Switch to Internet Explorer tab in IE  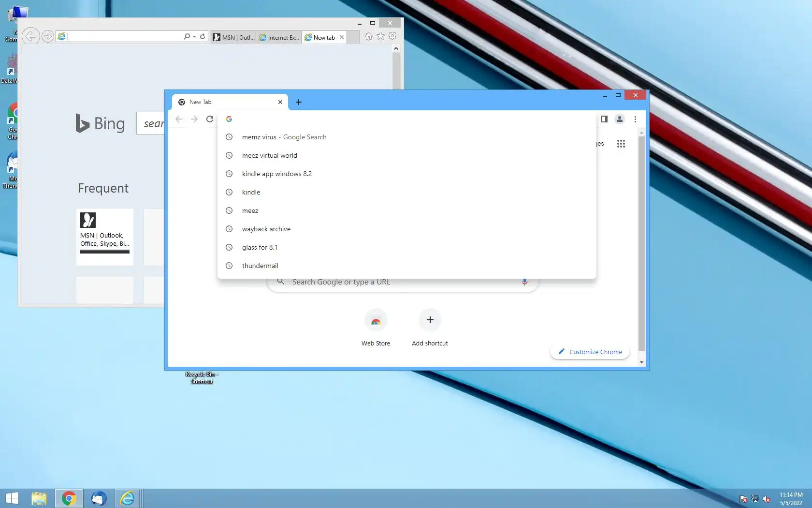click(x=279, y=37)
